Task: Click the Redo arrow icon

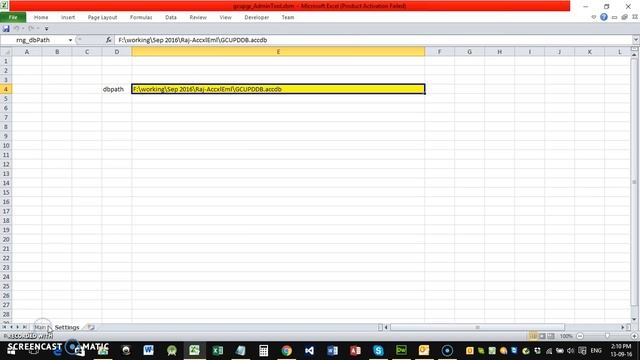Action: 31,29
